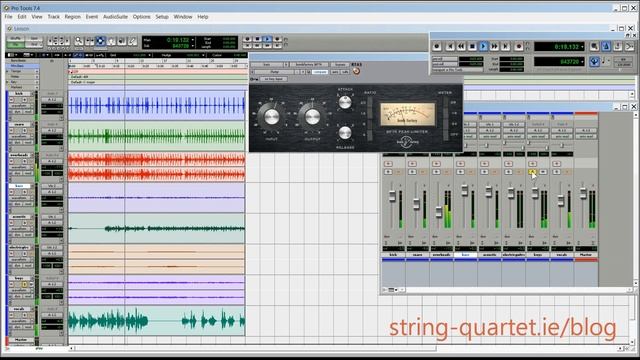Image resolution: width=640 pixels, height=360 pixels.
Task: Click the Master channel volume fader
Action: click(583, 193)
